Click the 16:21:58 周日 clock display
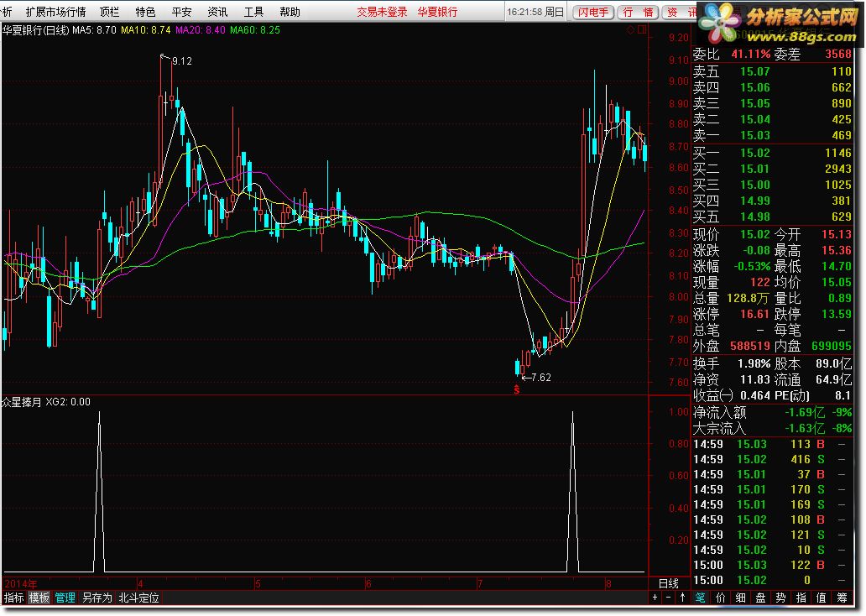 (535, 12)
